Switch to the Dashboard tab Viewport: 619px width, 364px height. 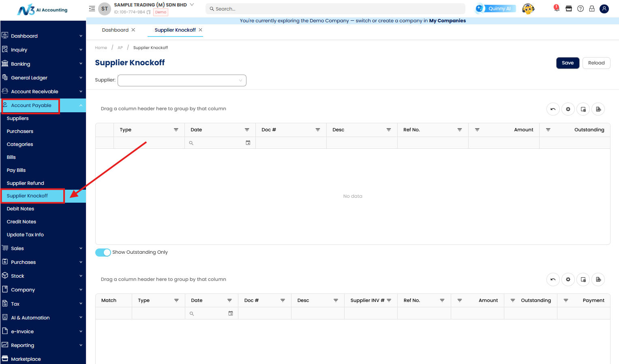[x=115, y=30]
